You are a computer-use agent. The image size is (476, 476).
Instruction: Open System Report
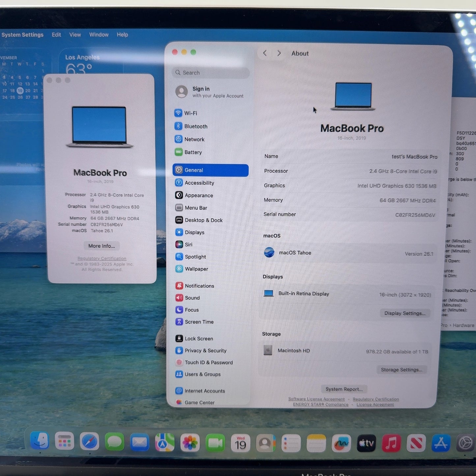click(344, 389)
